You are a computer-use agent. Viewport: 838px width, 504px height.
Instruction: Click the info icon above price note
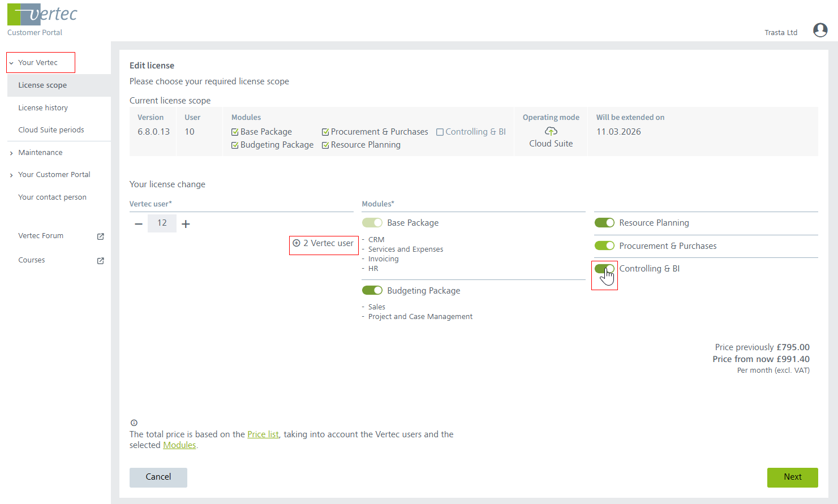[134, 423]
